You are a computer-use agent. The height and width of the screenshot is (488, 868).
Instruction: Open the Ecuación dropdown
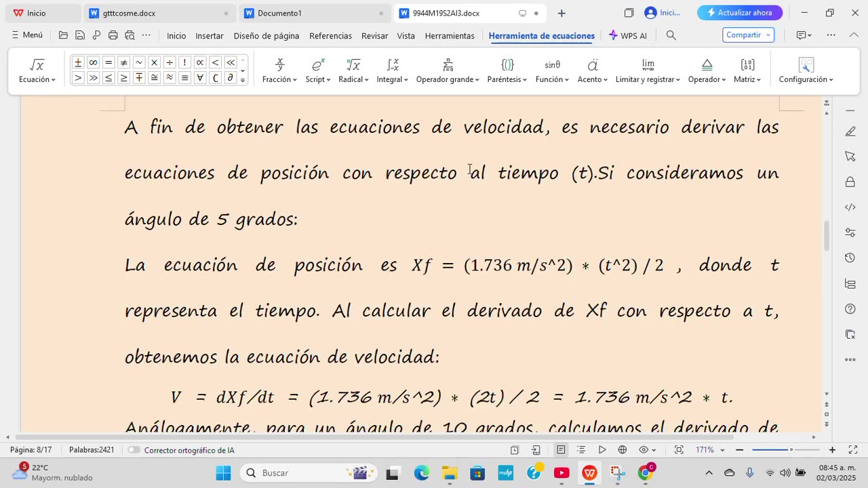point(37,70)
